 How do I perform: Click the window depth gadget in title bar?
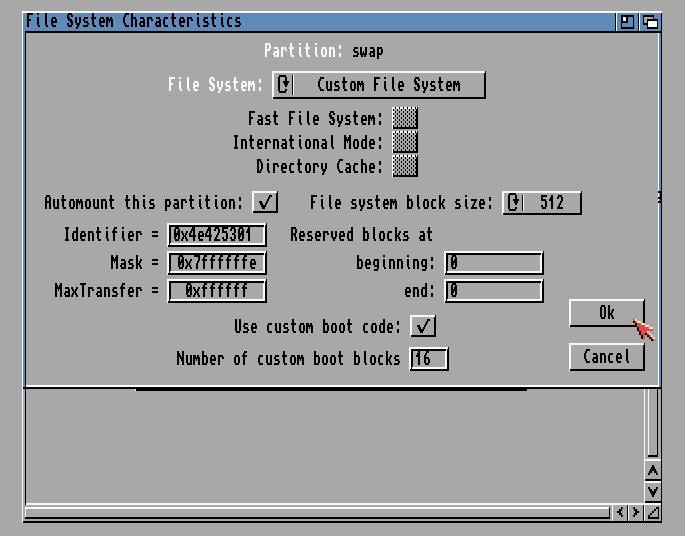pos(650,21)
